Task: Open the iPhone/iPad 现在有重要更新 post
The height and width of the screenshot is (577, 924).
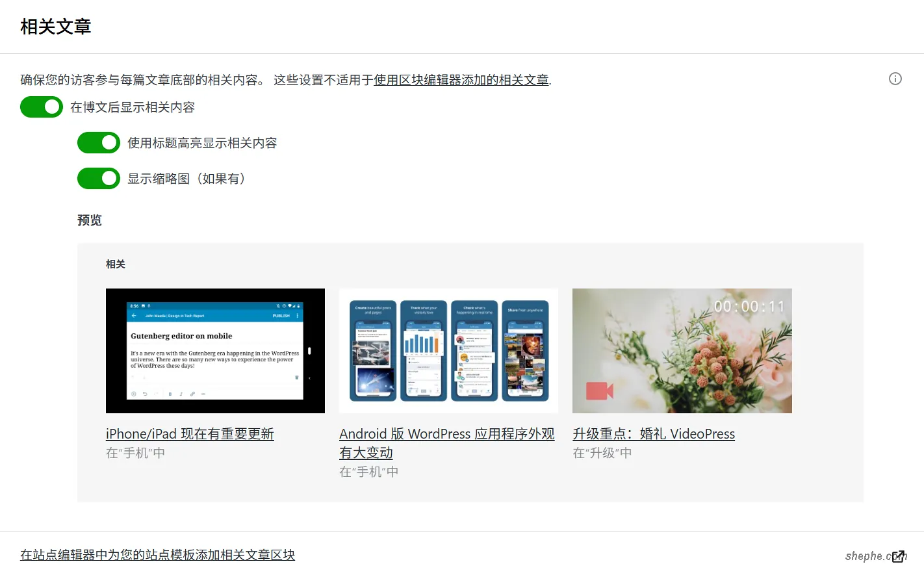Action: point(189,433)
